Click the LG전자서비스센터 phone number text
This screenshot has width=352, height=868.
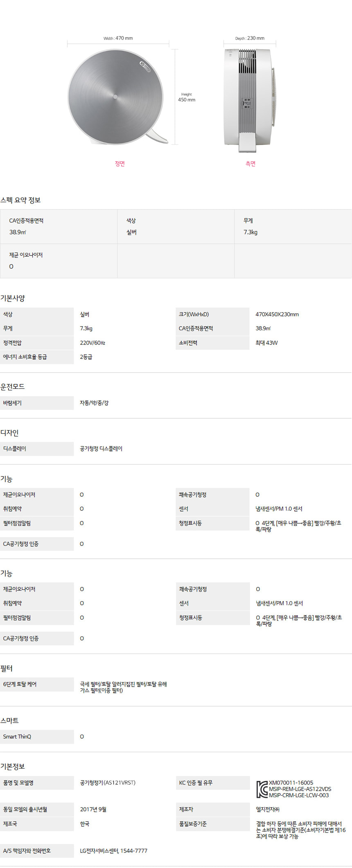113,851
